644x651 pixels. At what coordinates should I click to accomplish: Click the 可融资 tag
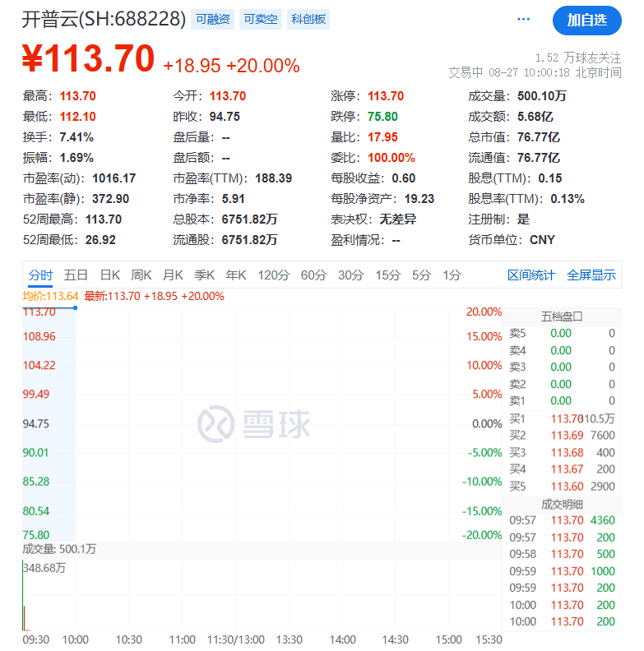click(x=212, y=20)
